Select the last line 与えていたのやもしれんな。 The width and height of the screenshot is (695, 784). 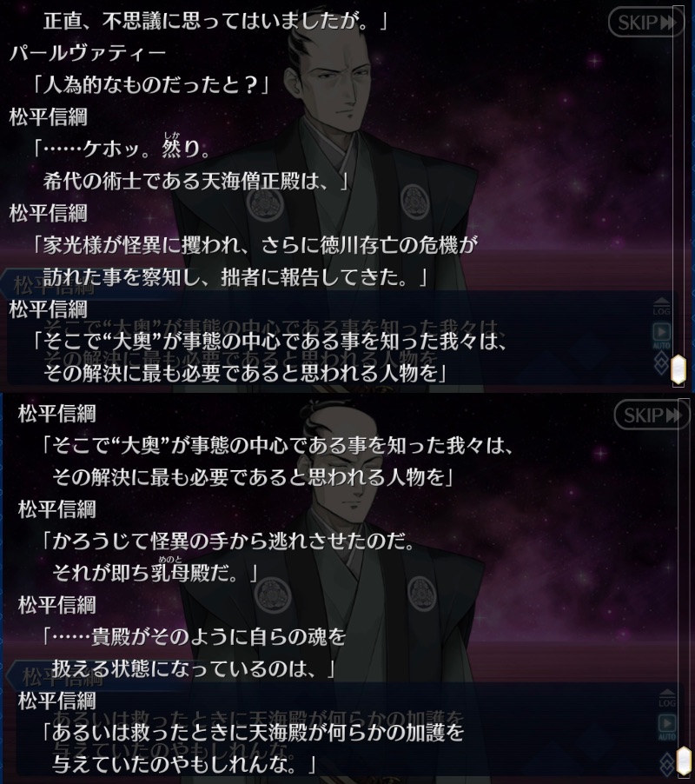pyautogui.click(x=185, y=765)
